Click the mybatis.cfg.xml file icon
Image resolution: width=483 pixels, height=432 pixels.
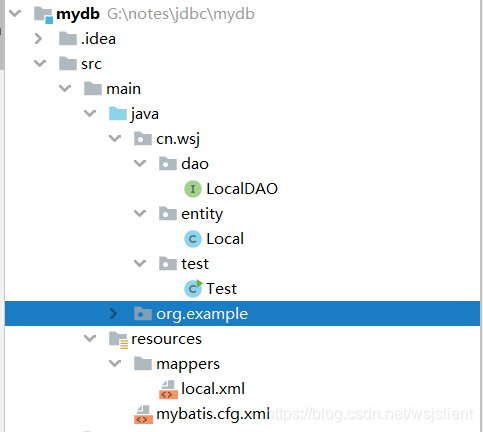143,414
